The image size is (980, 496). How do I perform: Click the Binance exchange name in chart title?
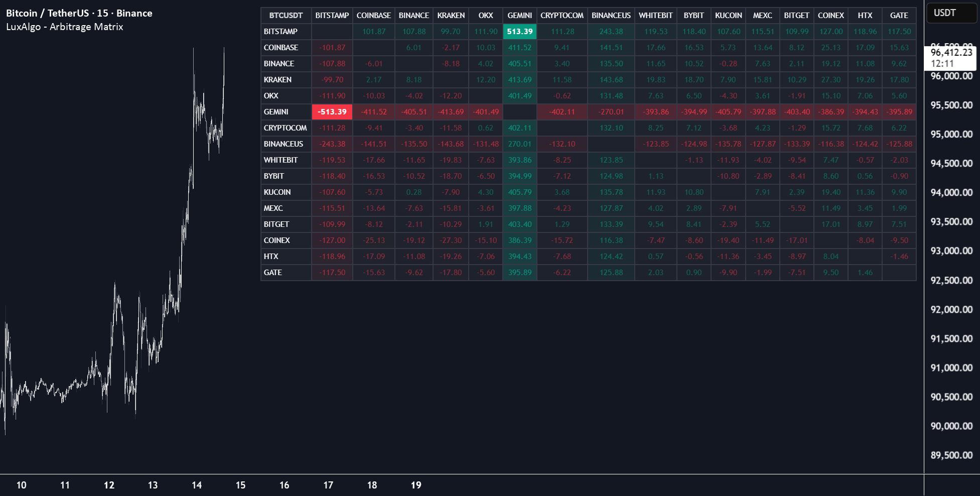pyautogui.click(x=133, y=14)
